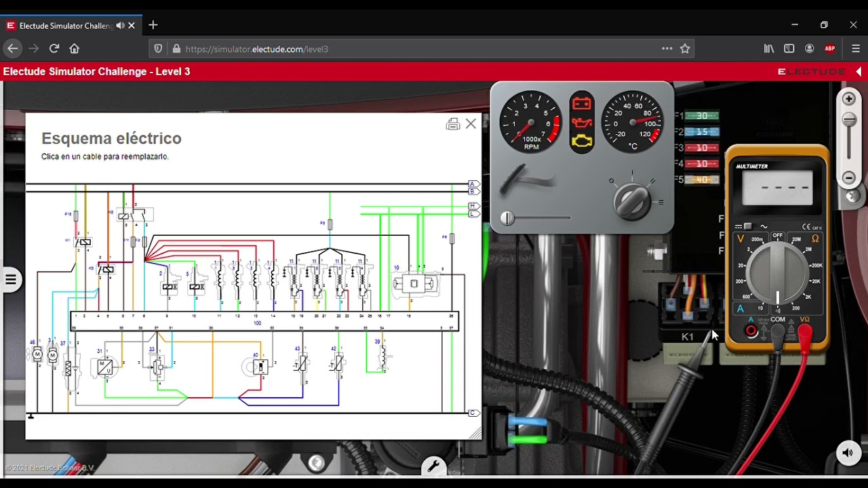Click the multimeter VΩ jack
The image size is (868, 488).
pyautogui.click(x=805, y=331)
